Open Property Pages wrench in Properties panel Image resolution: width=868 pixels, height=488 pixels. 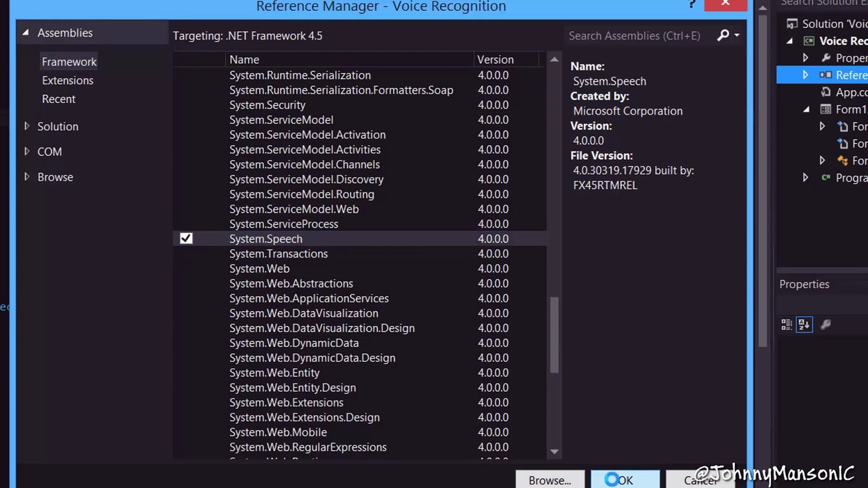pyautogui.click(x=825, y=325)
